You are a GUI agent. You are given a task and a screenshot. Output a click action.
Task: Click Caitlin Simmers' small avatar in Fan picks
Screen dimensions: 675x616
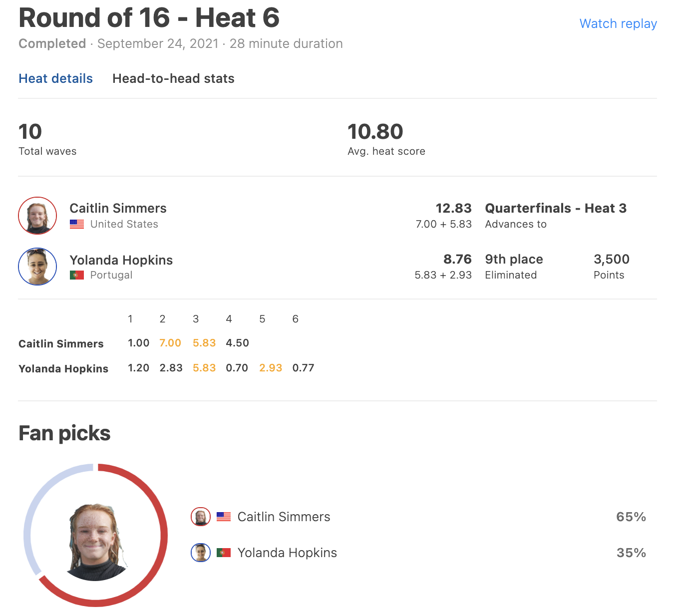pyautogui.click(x=201, y=517)
